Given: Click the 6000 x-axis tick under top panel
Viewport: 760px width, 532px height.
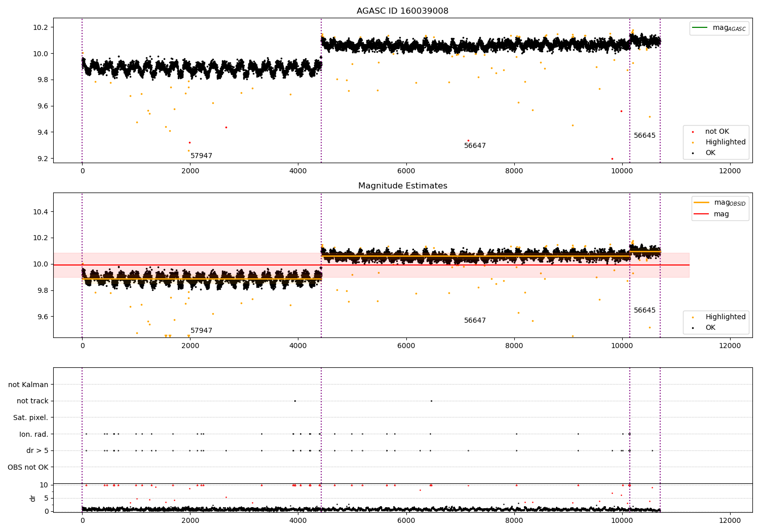Looking at the screenshot, I should 406,171.
